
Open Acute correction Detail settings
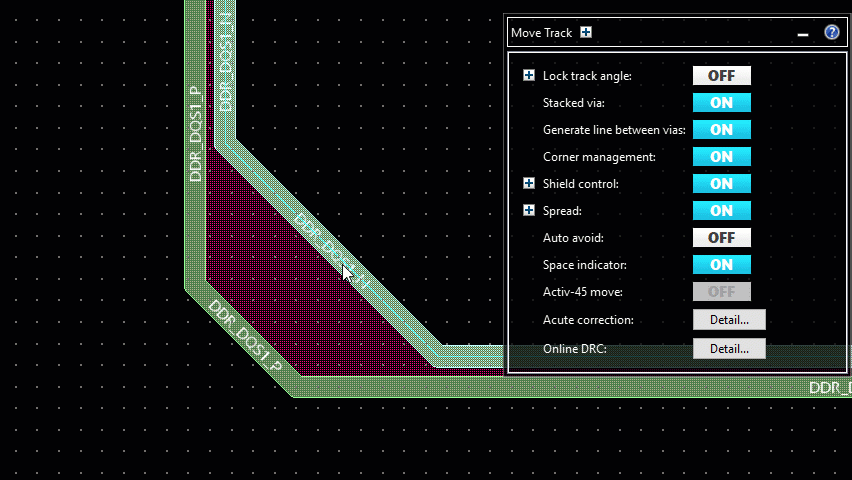click(x=729, y=320)
